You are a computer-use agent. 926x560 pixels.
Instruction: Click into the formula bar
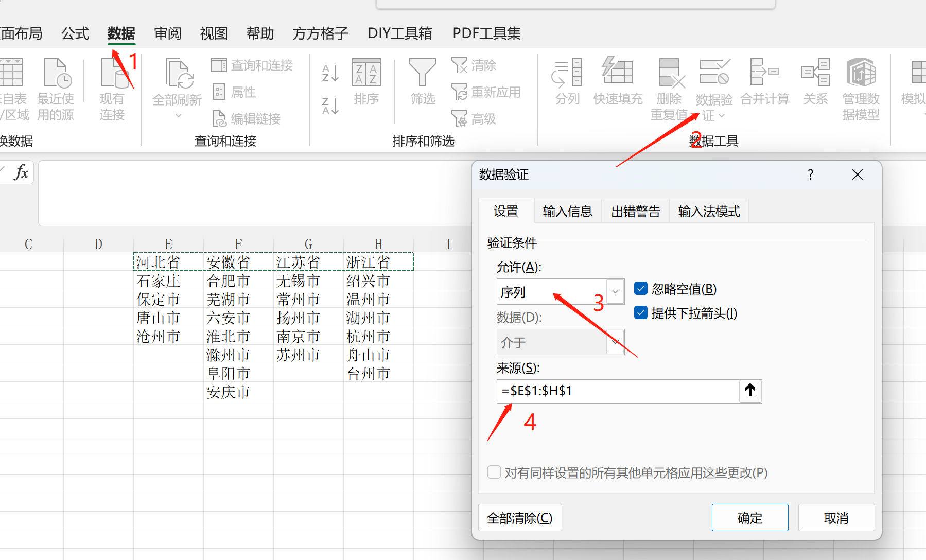(x=254, y=193)
